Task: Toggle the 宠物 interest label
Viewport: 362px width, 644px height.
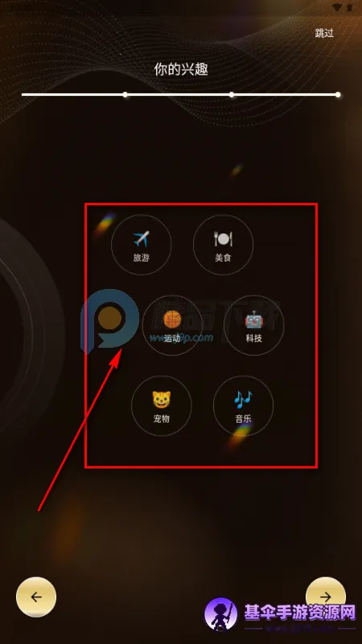Action: pos(162,419)
